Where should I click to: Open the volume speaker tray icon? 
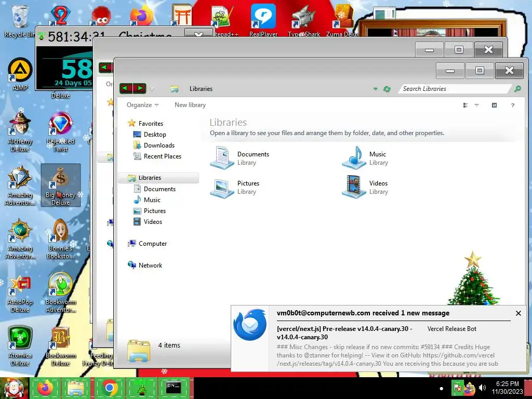(x=482, y=388)
